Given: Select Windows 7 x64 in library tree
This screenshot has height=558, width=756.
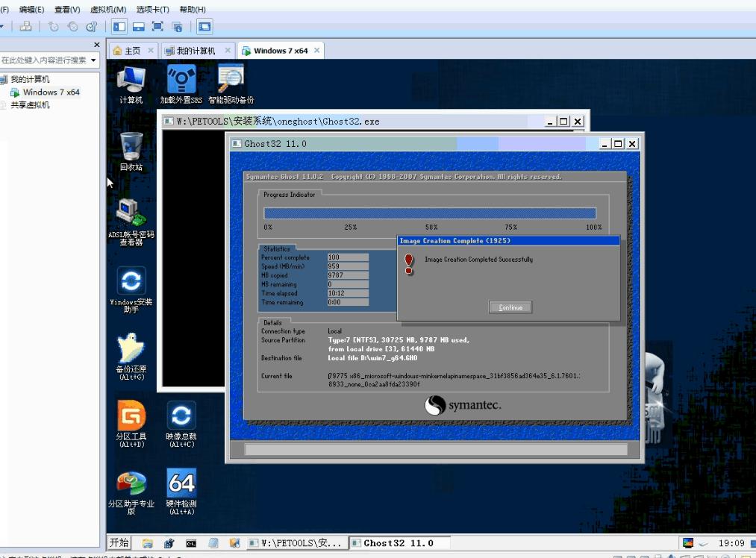Looking at the screenshot, I should pyautogui.click(x=51, y=93).
